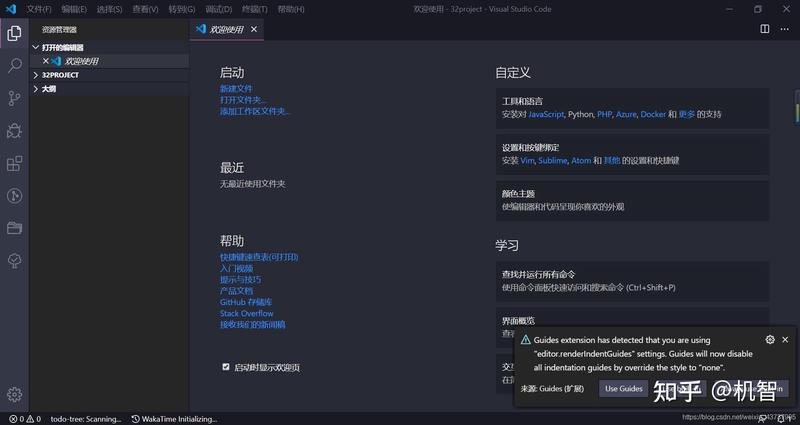
Task: Open the GitHub 存储库 link
Action: click(246, 302)
